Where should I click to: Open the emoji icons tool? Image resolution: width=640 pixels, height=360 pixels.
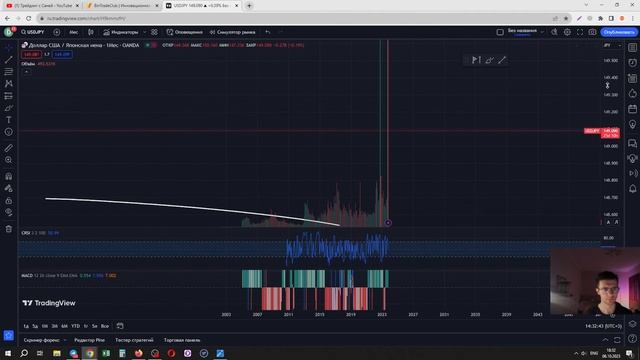[9, 132]
